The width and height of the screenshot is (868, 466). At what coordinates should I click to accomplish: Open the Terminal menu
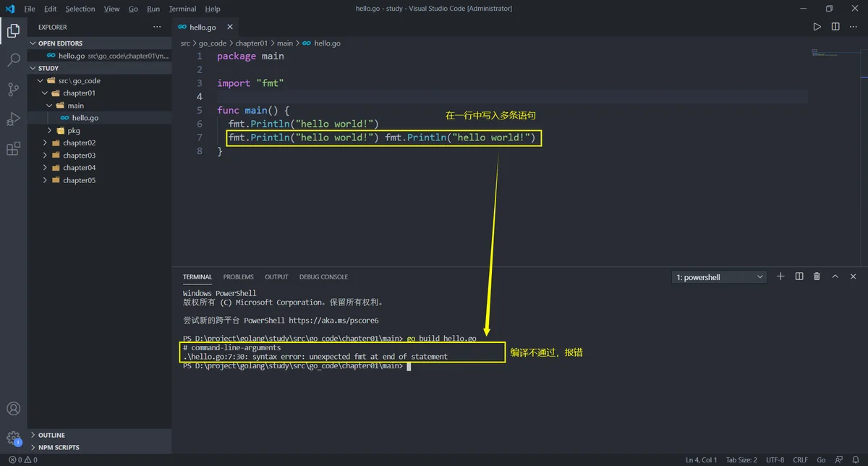(182, 9)
